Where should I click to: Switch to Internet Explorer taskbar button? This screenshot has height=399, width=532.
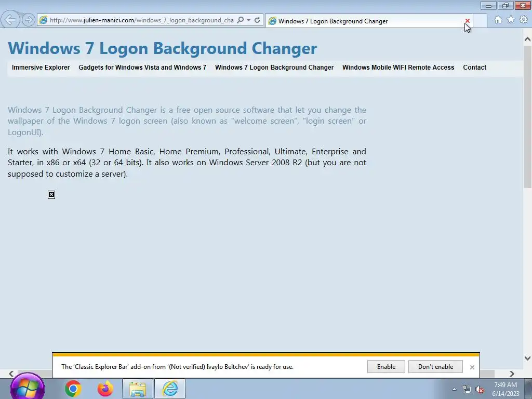(170, 389)
